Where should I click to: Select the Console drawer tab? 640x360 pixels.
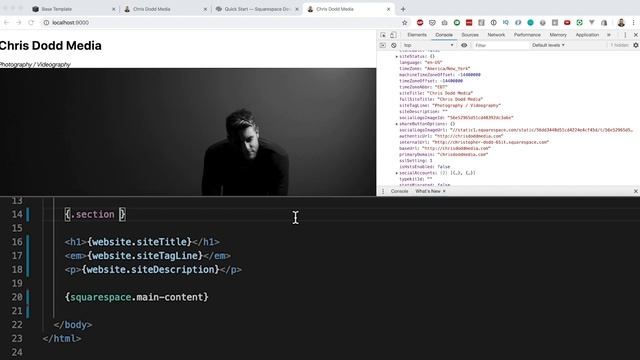point(399,191)
